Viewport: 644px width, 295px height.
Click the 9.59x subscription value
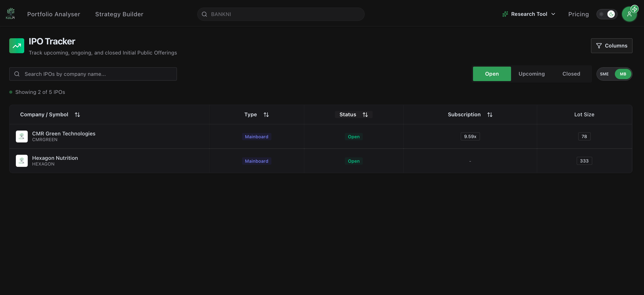coord(470,136)
